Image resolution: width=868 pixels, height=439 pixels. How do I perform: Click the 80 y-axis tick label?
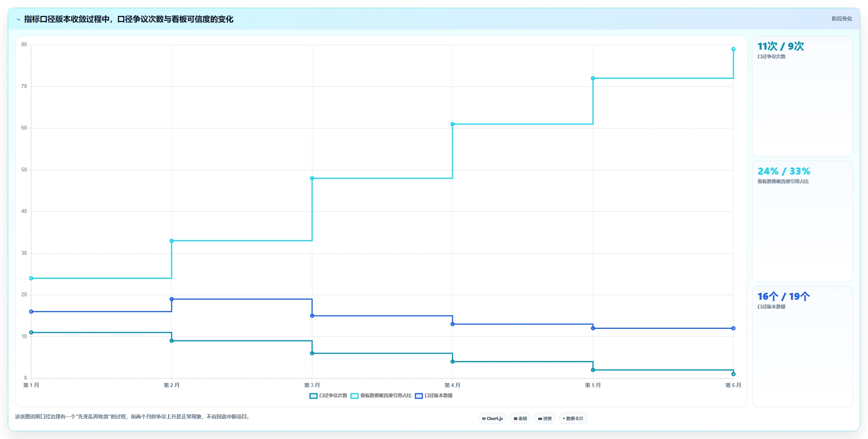pyautogui.click(x=24, y=45)
